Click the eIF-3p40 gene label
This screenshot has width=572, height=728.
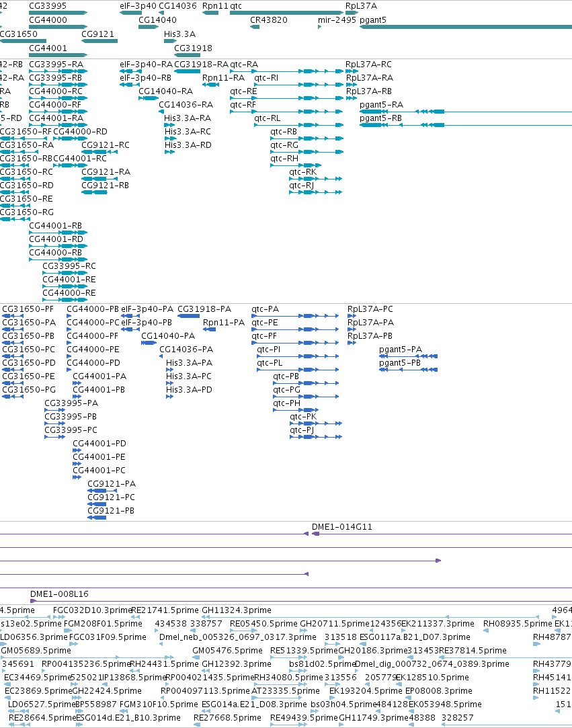click(138, 6)
